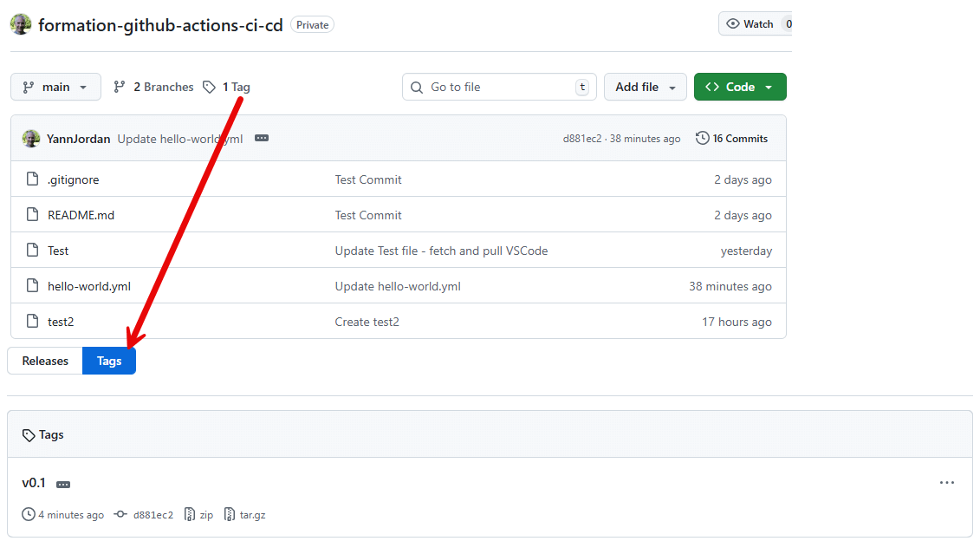Click the Go to file search field
The width and height of the screenshot is (980, 541).
(499, 87)
